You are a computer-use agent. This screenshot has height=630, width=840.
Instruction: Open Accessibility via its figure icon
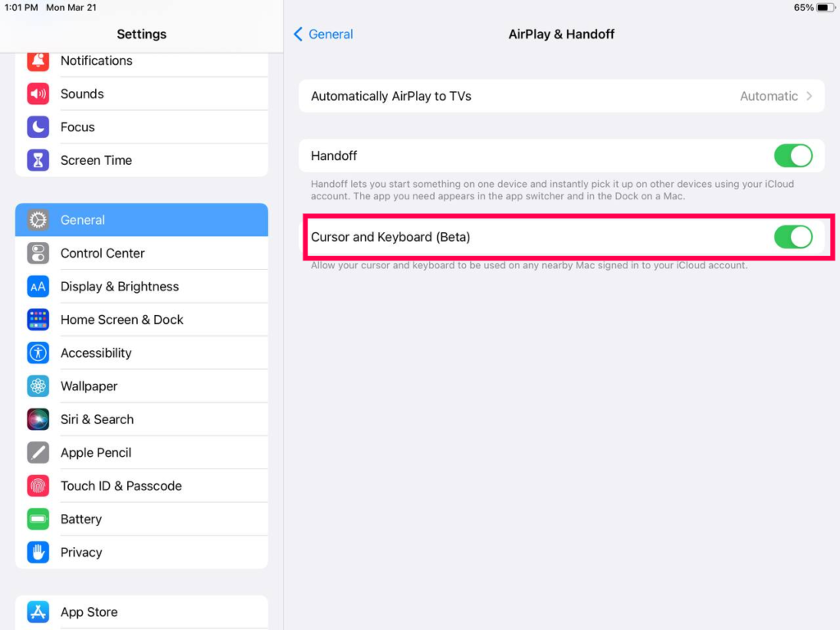[38, 353]
